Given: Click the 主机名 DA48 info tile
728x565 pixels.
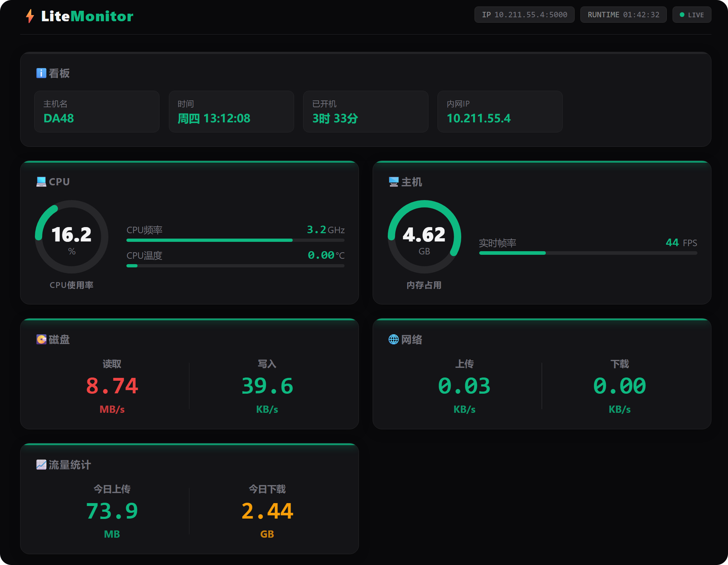Looking at the screenshot, I should [x=96, y=112].
